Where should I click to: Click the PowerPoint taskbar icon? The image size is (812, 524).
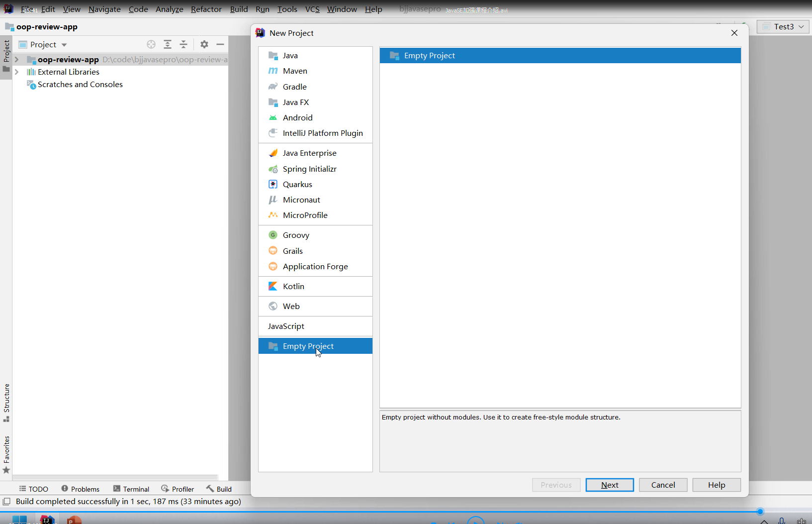click(74, 520)
